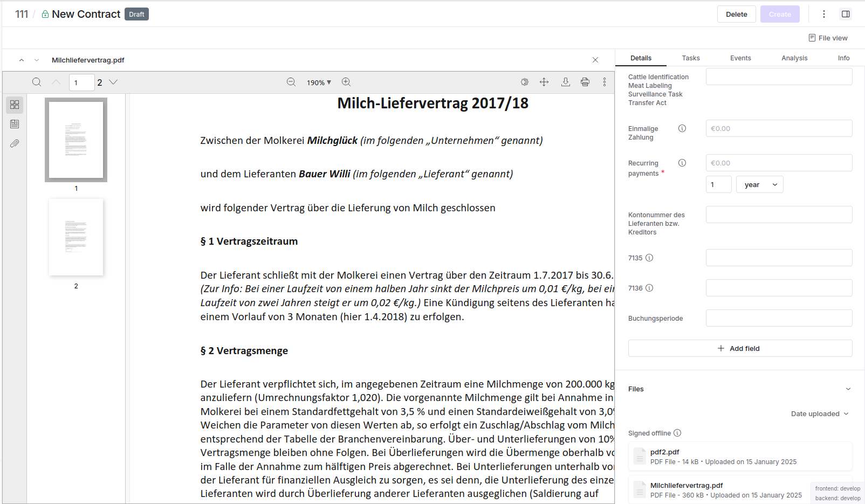Toggle the right side panel layout

pyautogui.click(x=846, y=14)
